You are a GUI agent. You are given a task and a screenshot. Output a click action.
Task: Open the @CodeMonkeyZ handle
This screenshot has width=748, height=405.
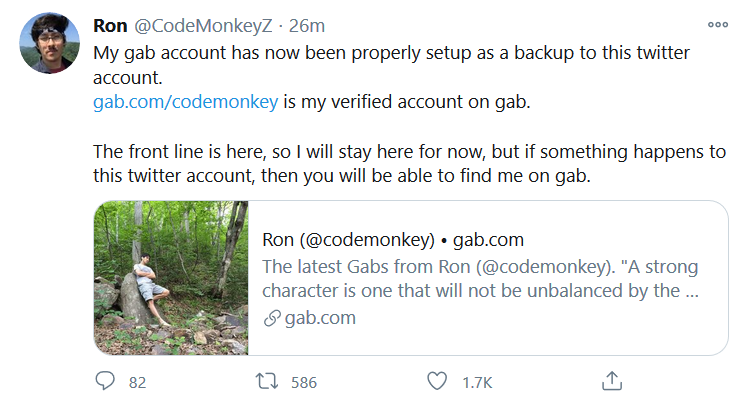click(203, 26)
